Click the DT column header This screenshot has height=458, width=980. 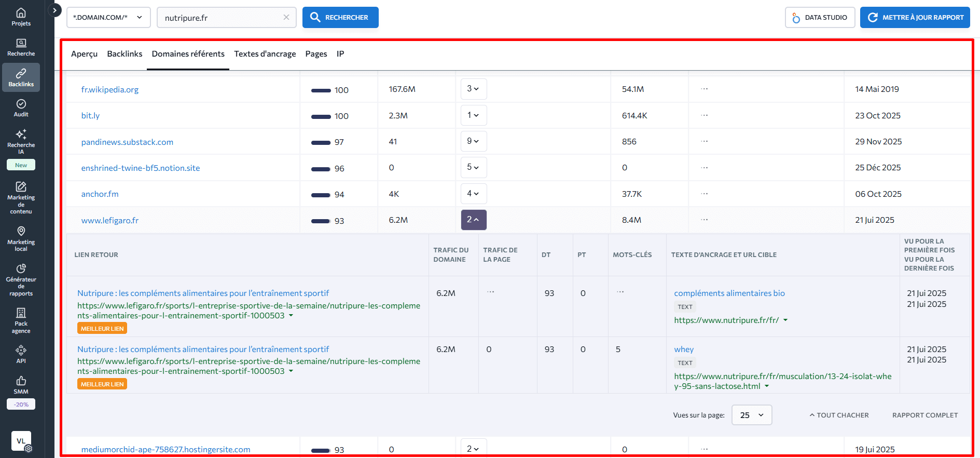(546, 254)
